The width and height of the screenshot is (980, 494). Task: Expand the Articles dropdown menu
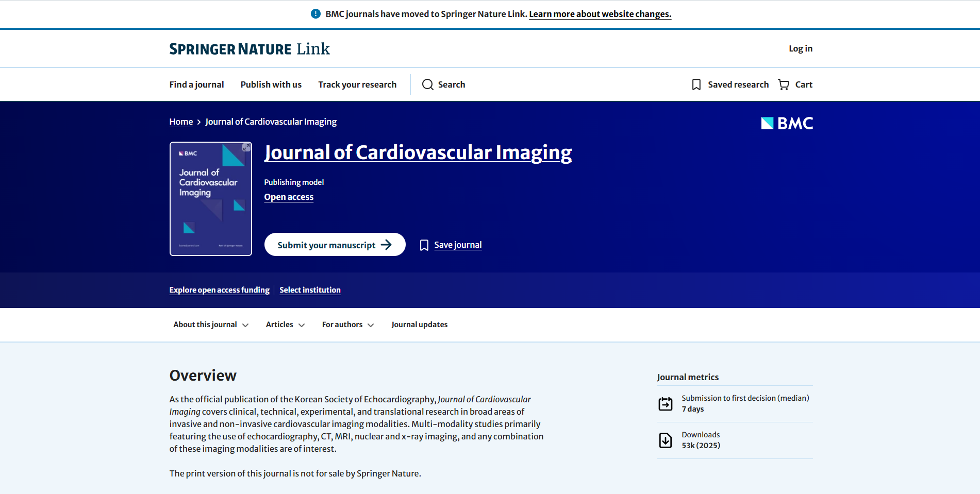285,325
